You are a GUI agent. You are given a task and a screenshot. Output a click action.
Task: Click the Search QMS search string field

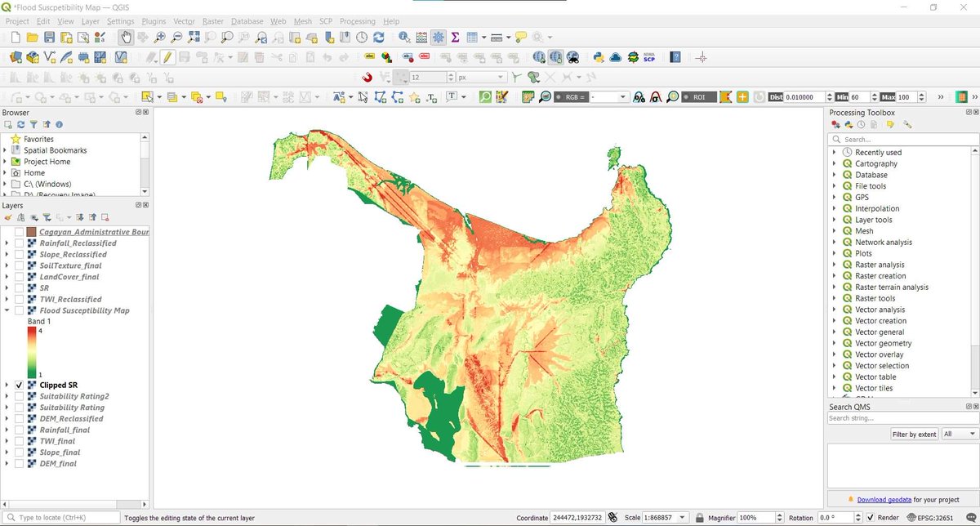point(903,418)
